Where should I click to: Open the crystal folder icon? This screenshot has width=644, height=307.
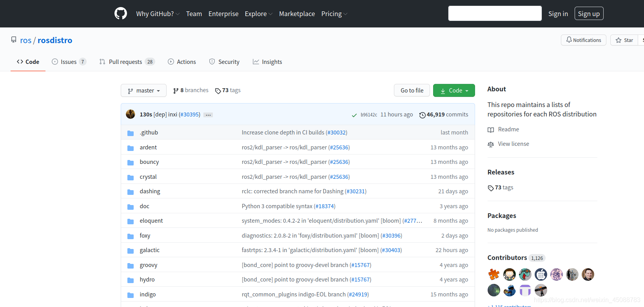click(131, 177)
